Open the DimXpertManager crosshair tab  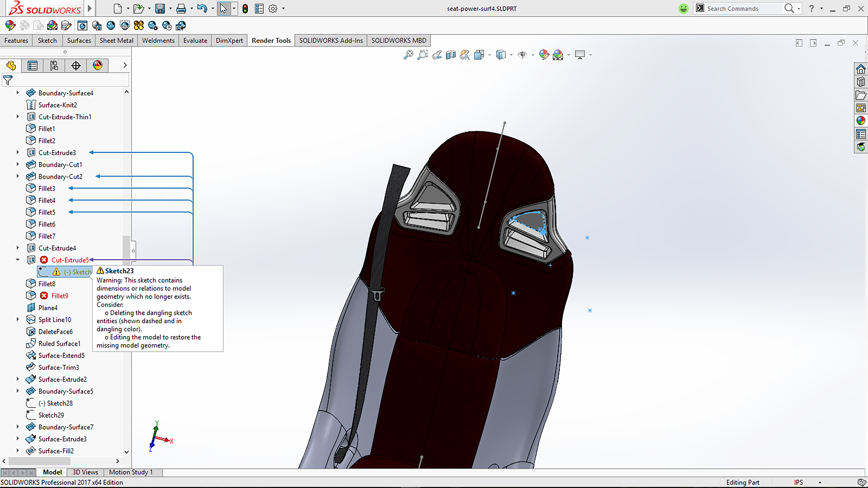(76, 65)
